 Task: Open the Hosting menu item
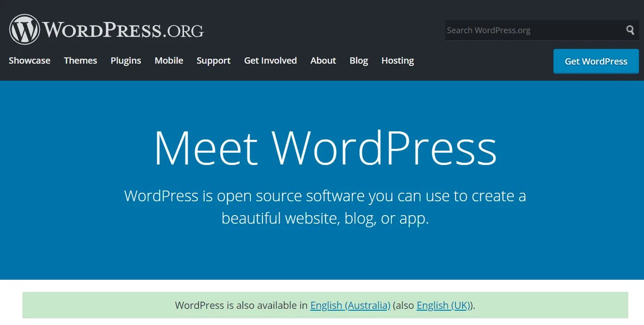(398, 61)
